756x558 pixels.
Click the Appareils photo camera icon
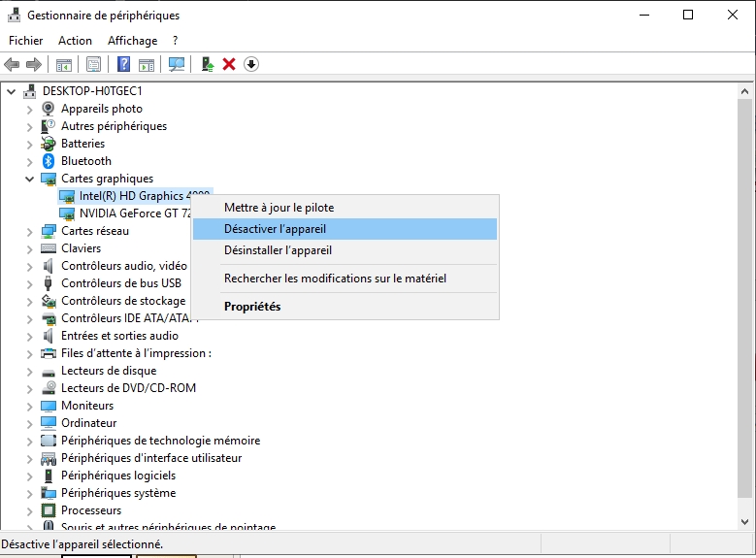[x=49, y=109]
